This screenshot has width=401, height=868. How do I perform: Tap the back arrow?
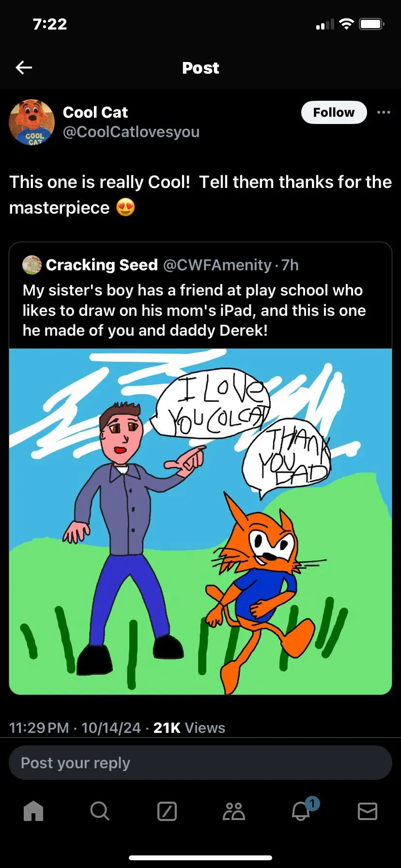(24, 68)
